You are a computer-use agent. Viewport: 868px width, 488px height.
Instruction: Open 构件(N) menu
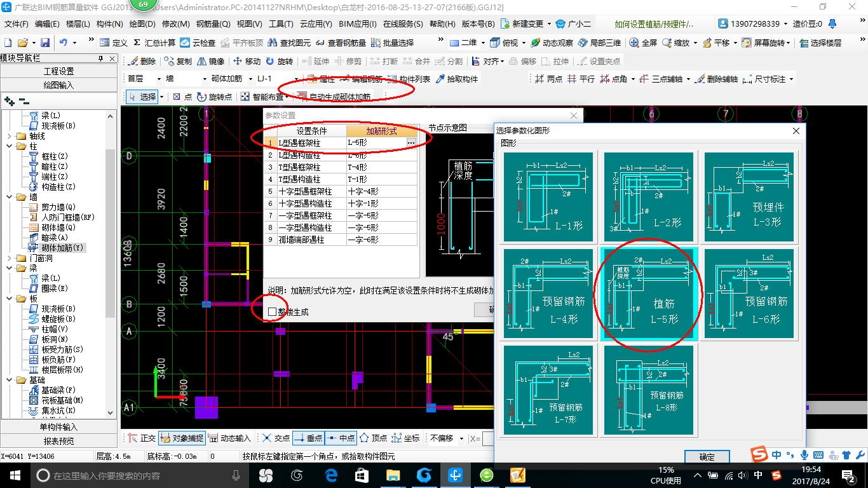[110, 24]
